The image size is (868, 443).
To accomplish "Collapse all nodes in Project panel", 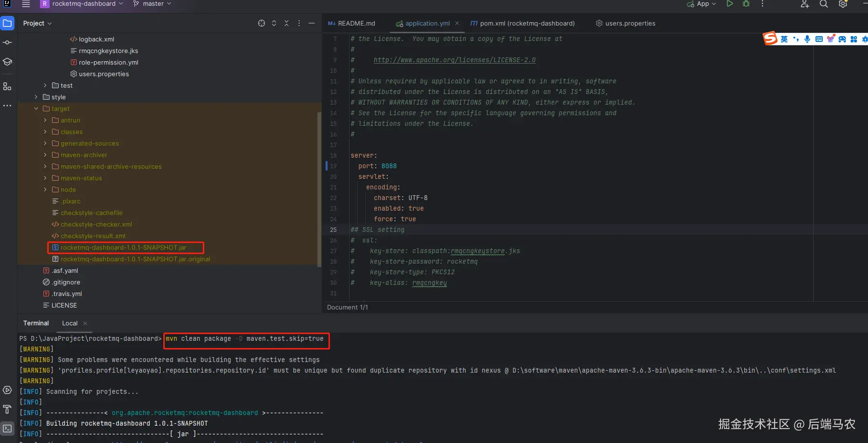I will point(287,23).
